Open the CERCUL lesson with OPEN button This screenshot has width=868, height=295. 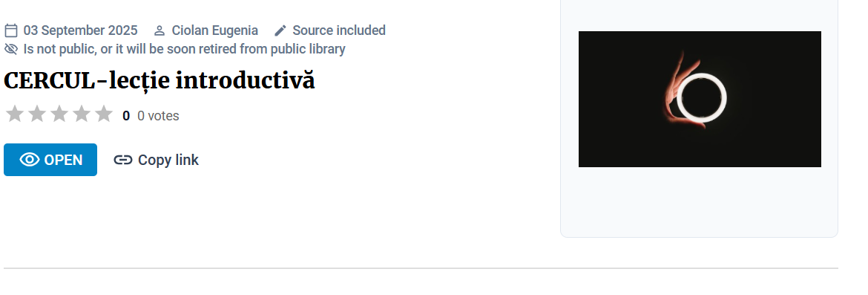[x=50, y=160]
